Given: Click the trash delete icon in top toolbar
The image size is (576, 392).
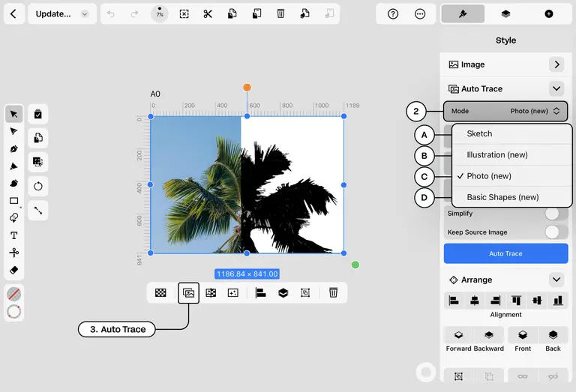Looking at the screenshot, I should point(280,14).
